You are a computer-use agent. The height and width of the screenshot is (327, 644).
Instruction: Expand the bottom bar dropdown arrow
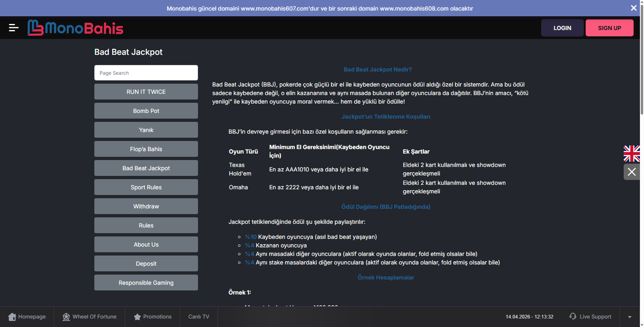click(629, 317)
